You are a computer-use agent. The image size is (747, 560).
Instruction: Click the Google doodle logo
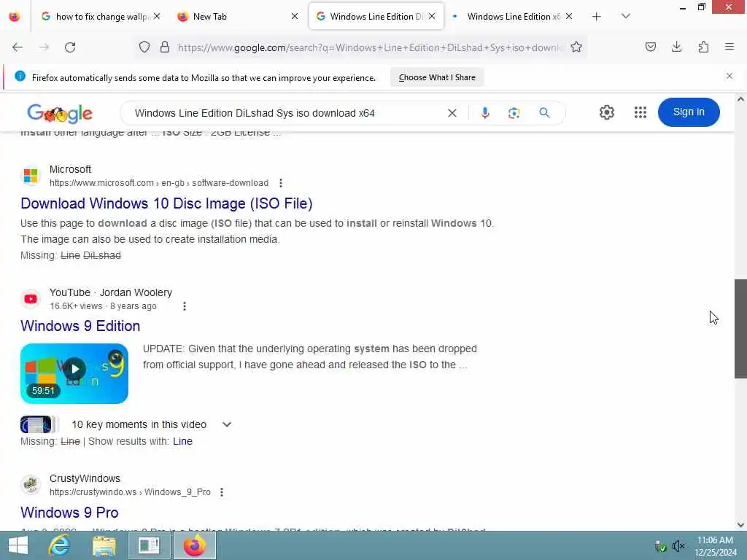(x=60, y=113)
